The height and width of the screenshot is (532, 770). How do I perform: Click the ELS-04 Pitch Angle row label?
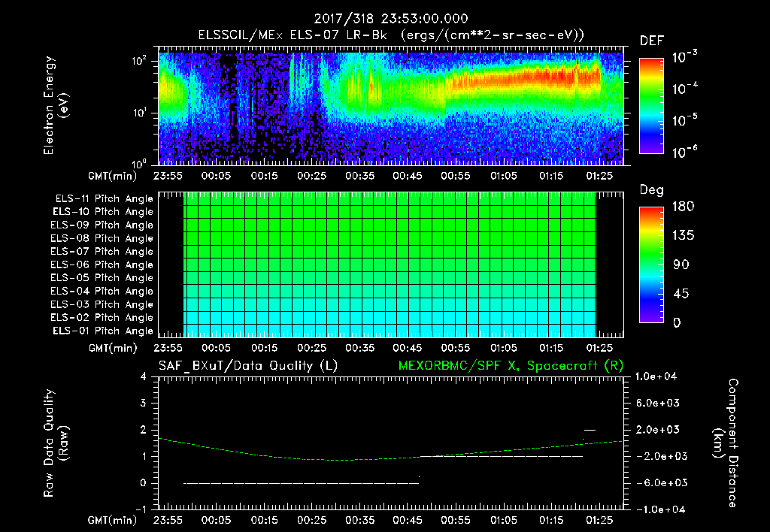[102, 291]
